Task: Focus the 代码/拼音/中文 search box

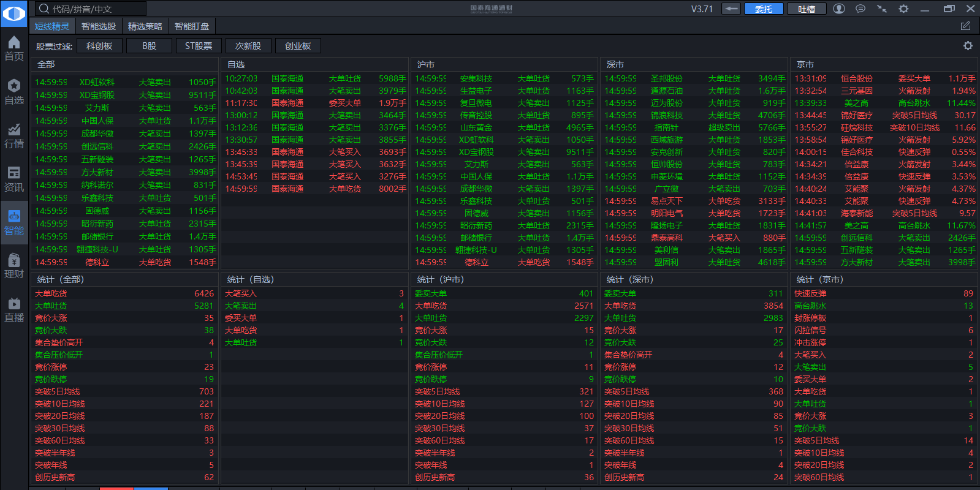Action: coord(91,9)
